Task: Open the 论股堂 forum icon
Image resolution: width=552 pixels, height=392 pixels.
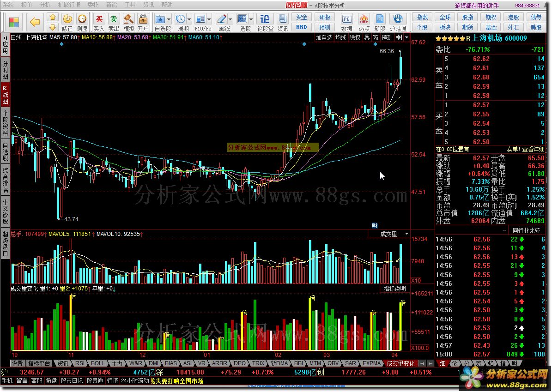Action: (265, 22)
